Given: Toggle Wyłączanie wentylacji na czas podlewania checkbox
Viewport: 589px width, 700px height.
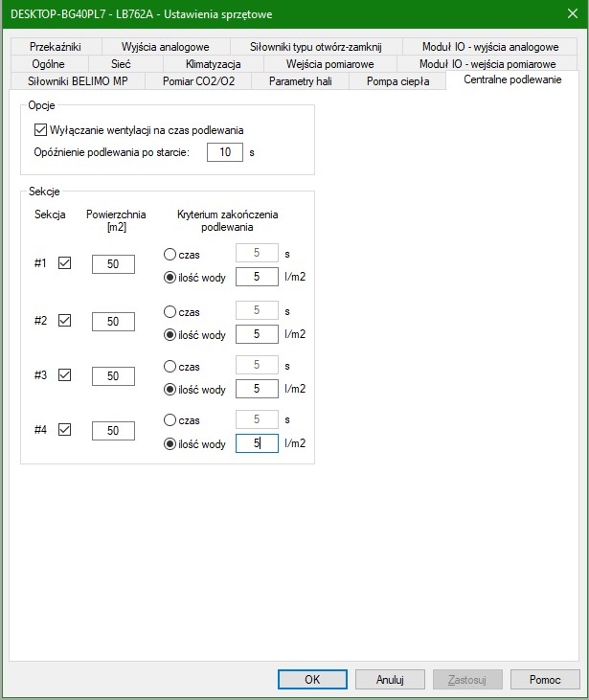Looking at the screenshot, I should (40, 130).
